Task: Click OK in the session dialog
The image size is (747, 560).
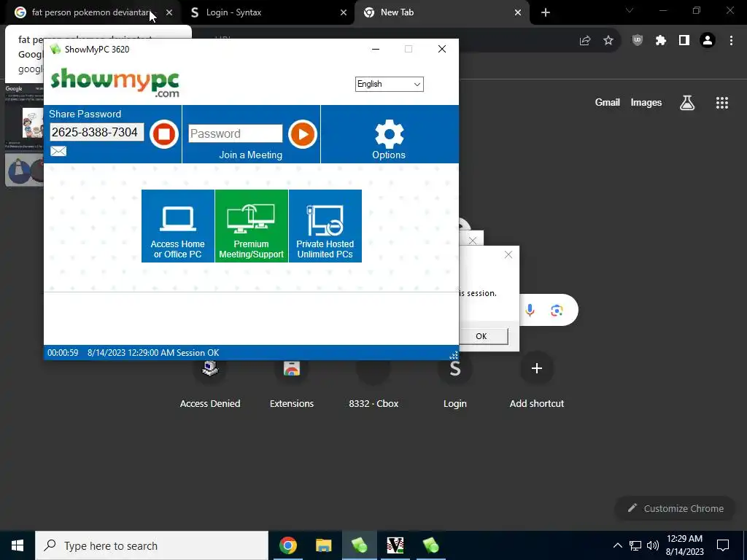Action: click(x=481, y=336)
